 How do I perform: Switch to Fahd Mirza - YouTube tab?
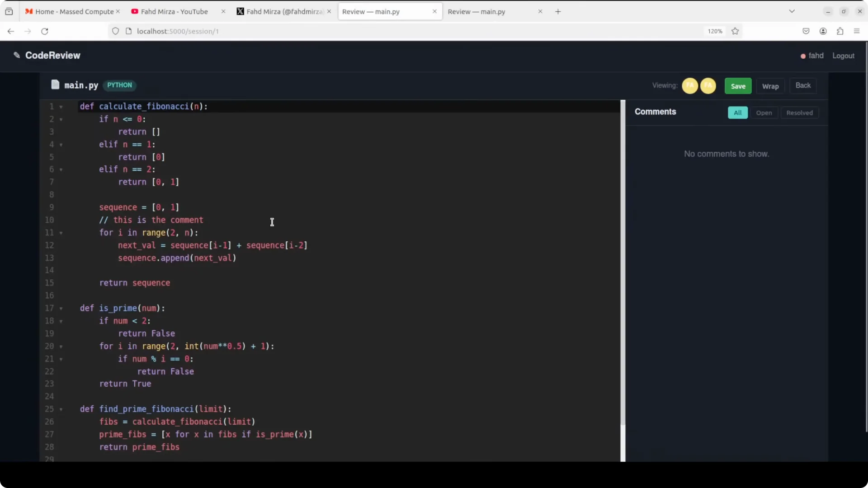coord(174,11)
